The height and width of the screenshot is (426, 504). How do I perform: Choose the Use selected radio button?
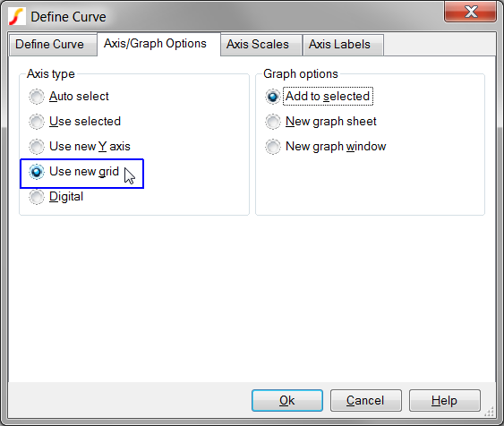(x=74, y=122)
